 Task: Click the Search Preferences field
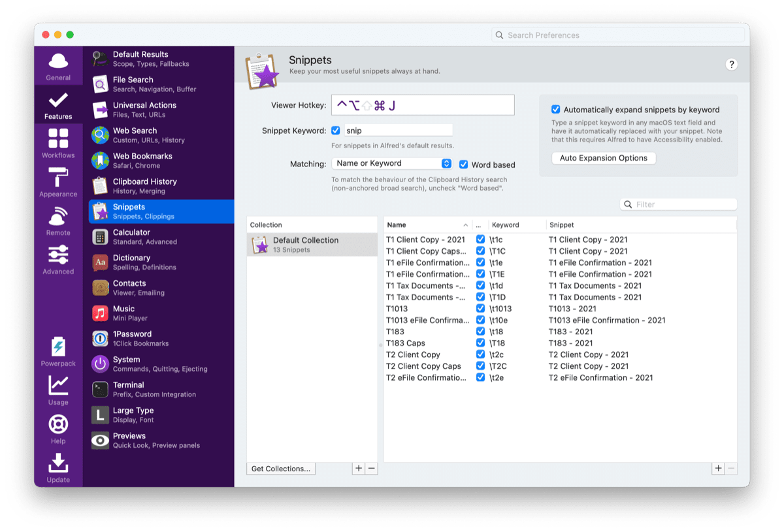coord(618,35)
